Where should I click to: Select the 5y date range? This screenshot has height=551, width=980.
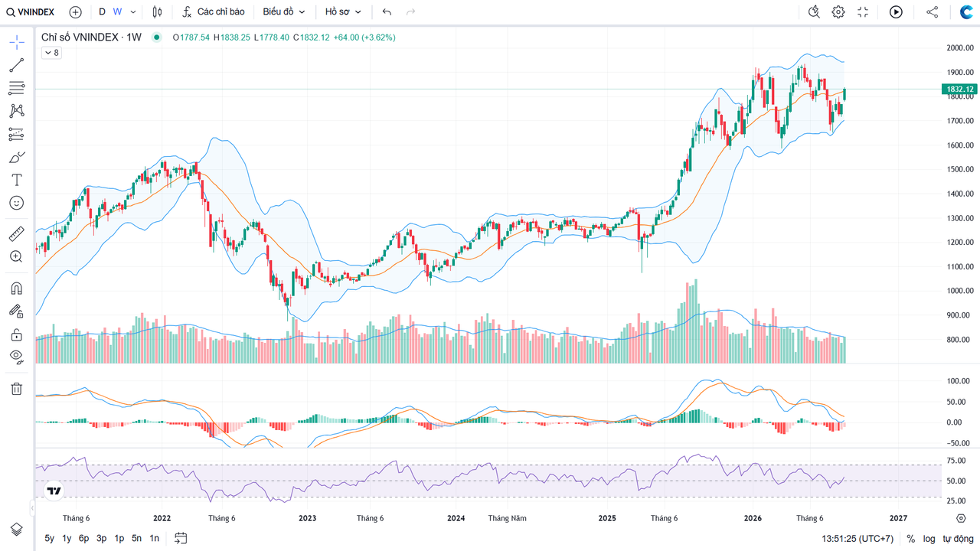[50, 538]
